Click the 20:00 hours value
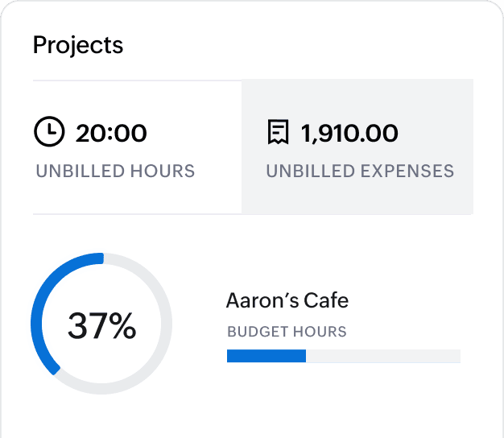Screen dimensions: 504x438 click(111, 133)
